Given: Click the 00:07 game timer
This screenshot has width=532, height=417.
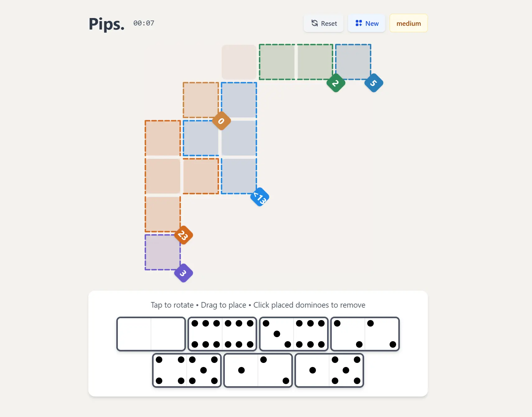Looking at the screenshot, I should (x=143, y=23).
